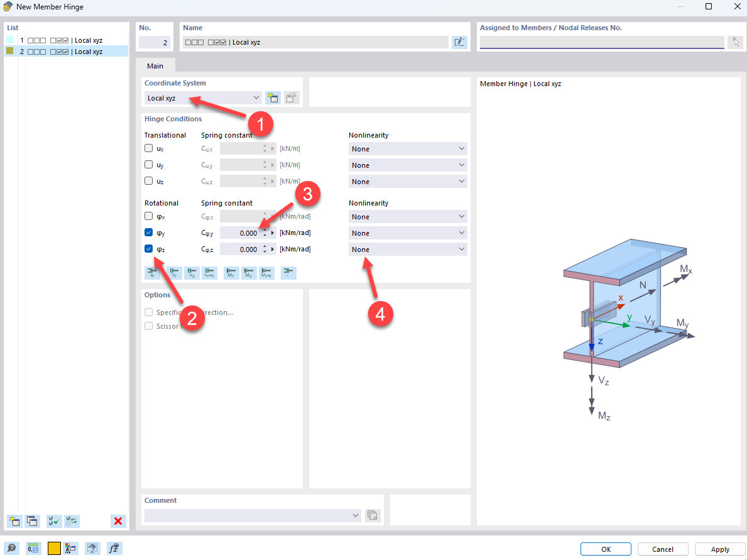This screenshot has width=747, height=560.
Task: Click the Assigned to Members input field
Action: 602,42
